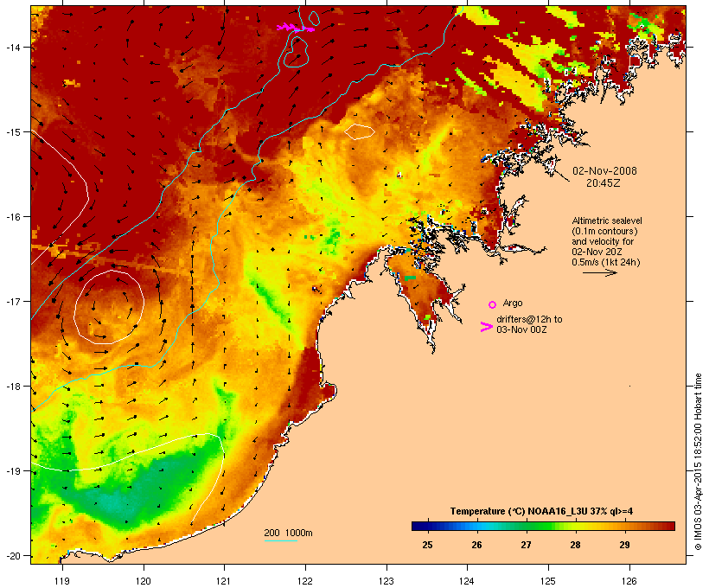This screenshot has width=709, height=588.
Task: Click the cyan 200/1000m depth contour legend line
Action: pos(280,540)
